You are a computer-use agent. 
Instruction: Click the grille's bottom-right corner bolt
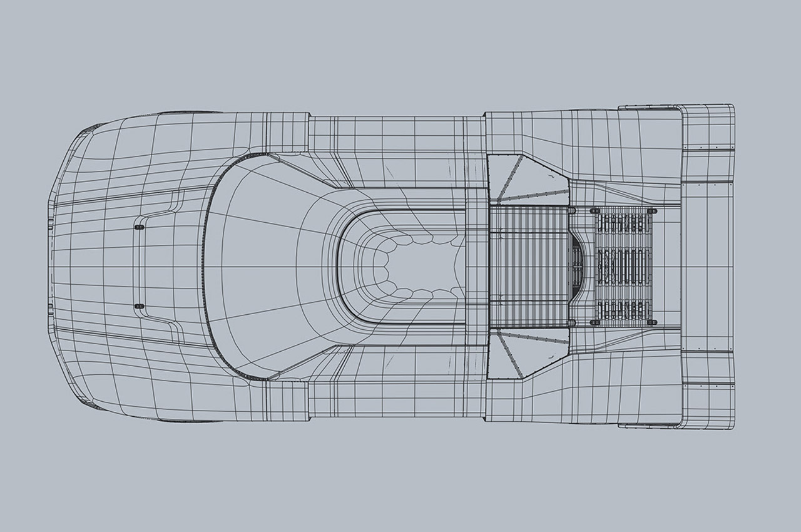tap(653, 322)
